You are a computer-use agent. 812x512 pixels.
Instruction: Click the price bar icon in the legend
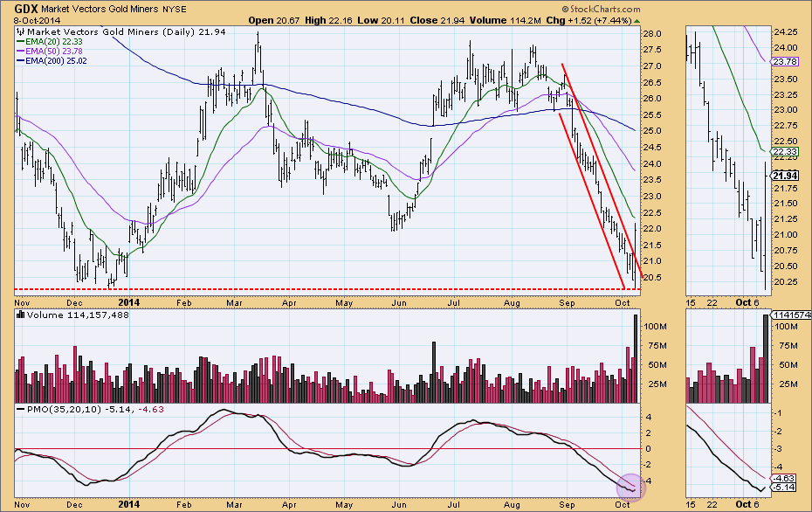click(21, 31)
